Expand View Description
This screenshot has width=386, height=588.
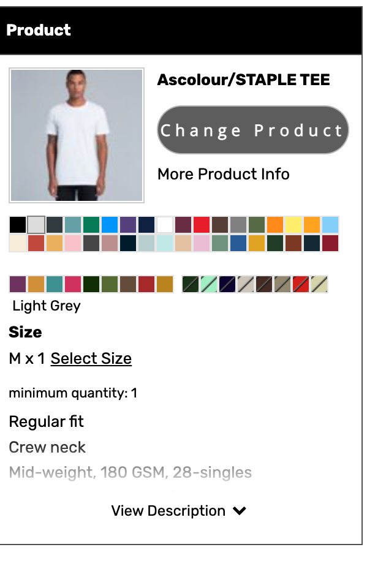178,511
